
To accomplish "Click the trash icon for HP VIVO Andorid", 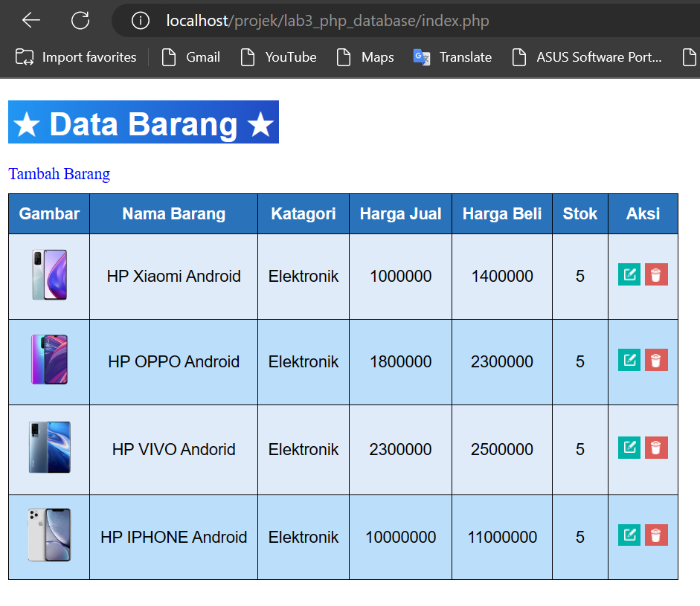I will [656, 448].
